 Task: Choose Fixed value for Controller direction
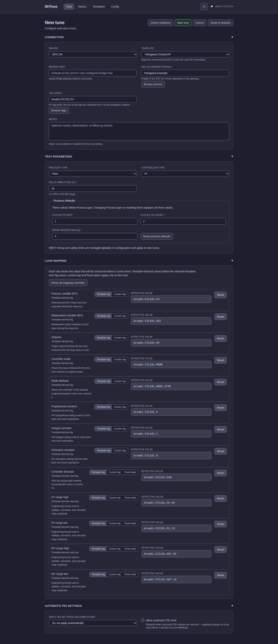130,472
